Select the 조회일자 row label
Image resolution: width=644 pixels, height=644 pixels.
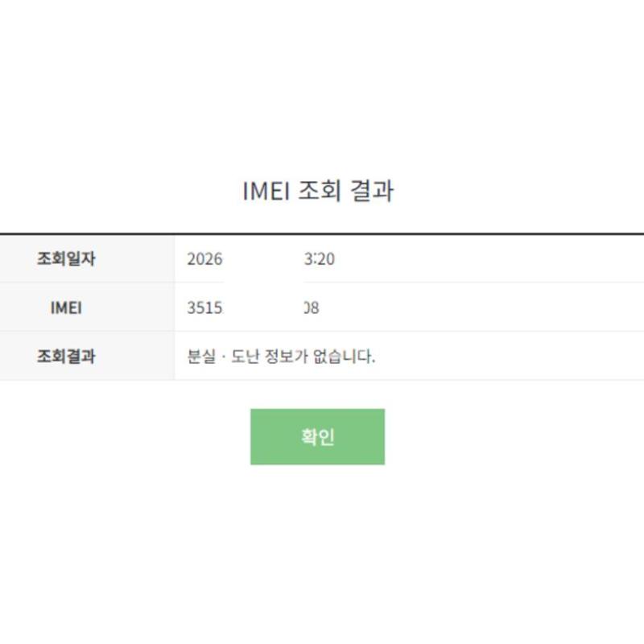(66, 259)
